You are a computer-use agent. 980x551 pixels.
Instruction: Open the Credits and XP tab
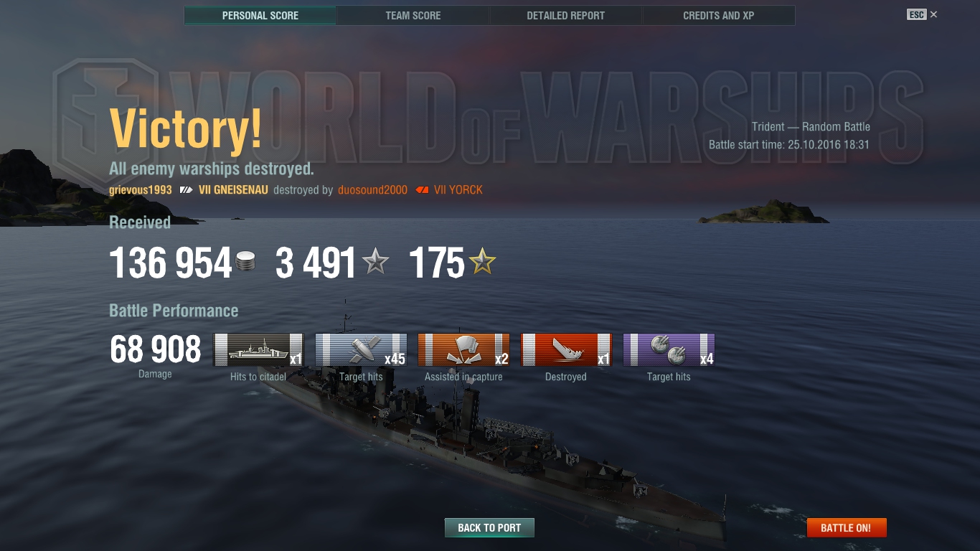pyautogui.click(x=719, y=15)
